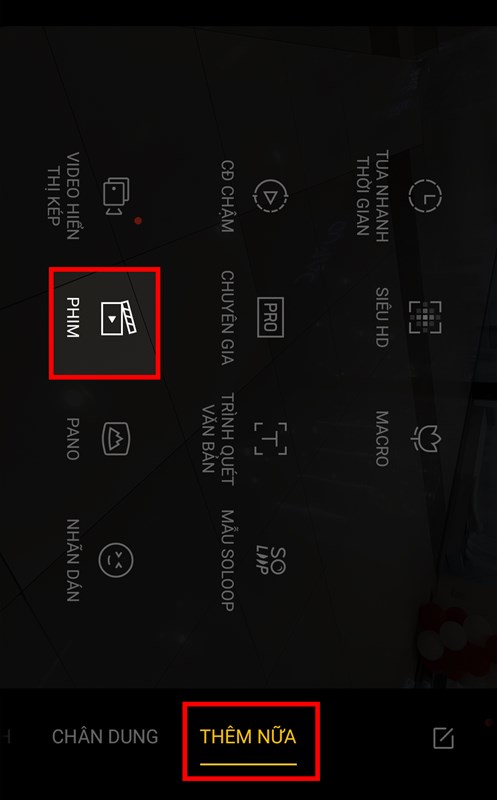497x800 pixels.
Task: Open the dual-view video icon
Action: point(116,196)
